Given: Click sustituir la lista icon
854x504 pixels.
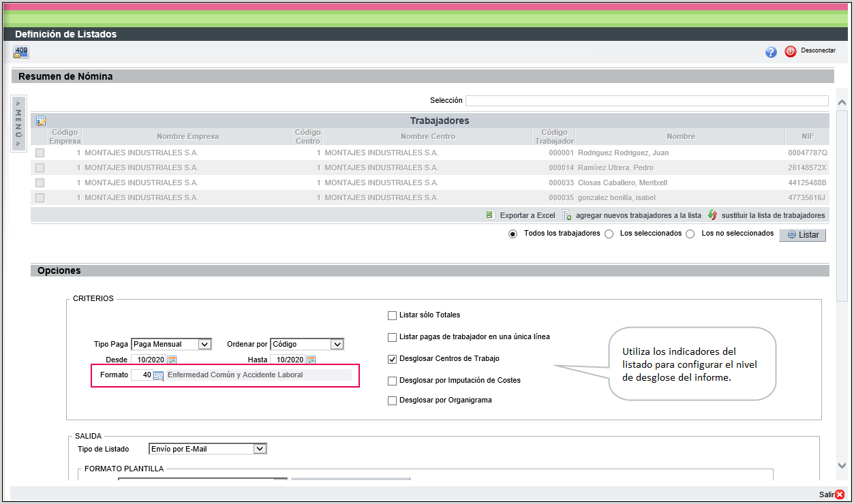Looking at the screenshot, I should 713,215.
